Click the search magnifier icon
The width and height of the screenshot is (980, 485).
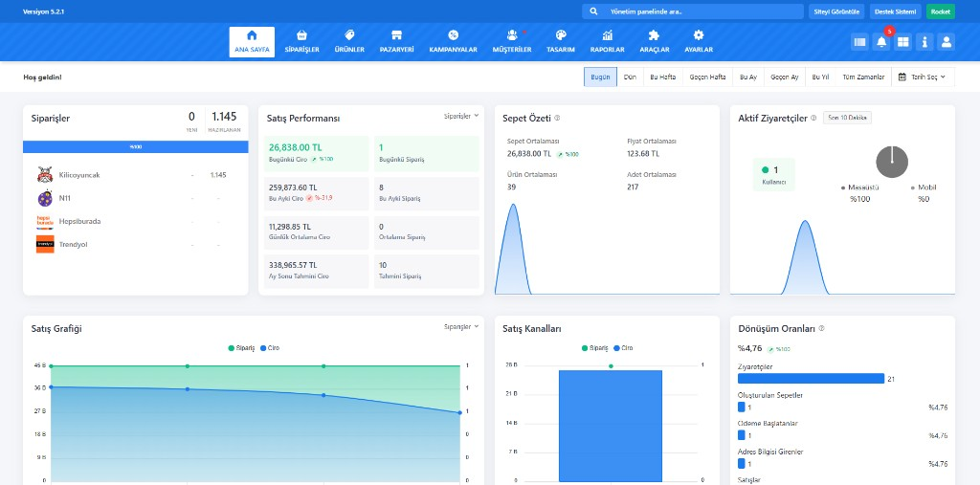(x=593, y=11)
